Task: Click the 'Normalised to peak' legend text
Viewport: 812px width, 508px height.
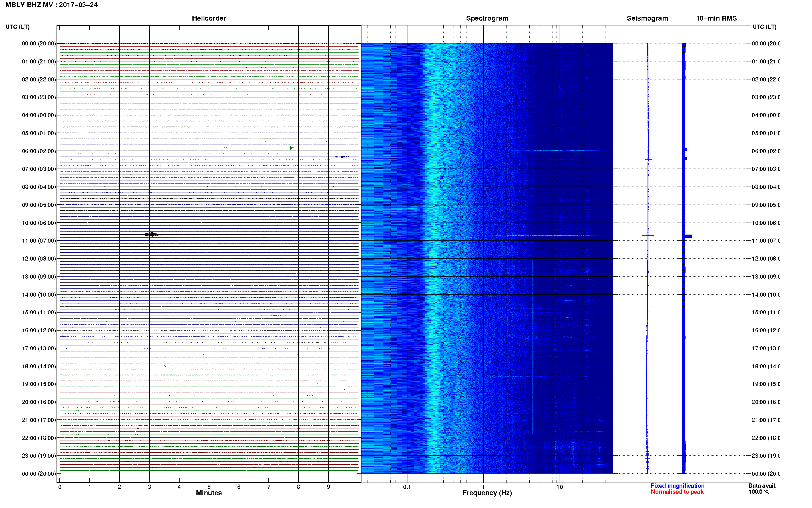Action: [677, 492]
